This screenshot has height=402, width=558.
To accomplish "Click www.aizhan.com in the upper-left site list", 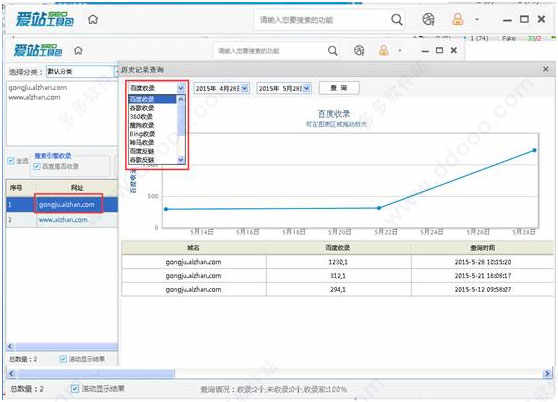I will pyautogui.click(x=35, y=97).
